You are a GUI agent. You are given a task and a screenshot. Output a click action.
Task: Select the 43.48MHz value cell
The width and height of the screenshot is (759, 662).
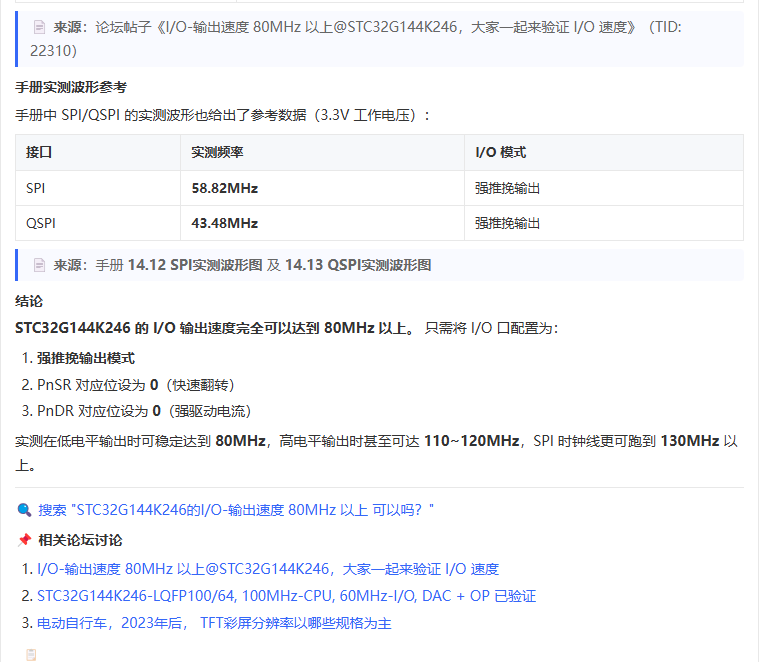point(322,223)
